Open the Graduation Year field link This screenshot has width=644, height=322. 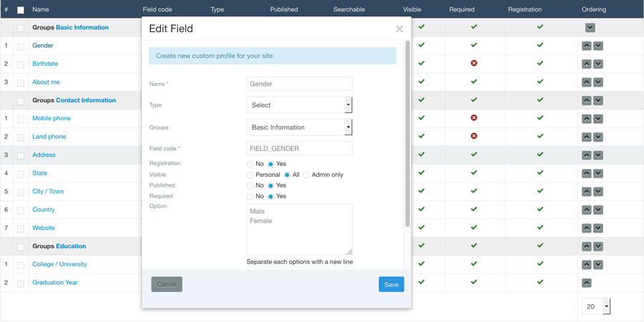click(55, 283)
